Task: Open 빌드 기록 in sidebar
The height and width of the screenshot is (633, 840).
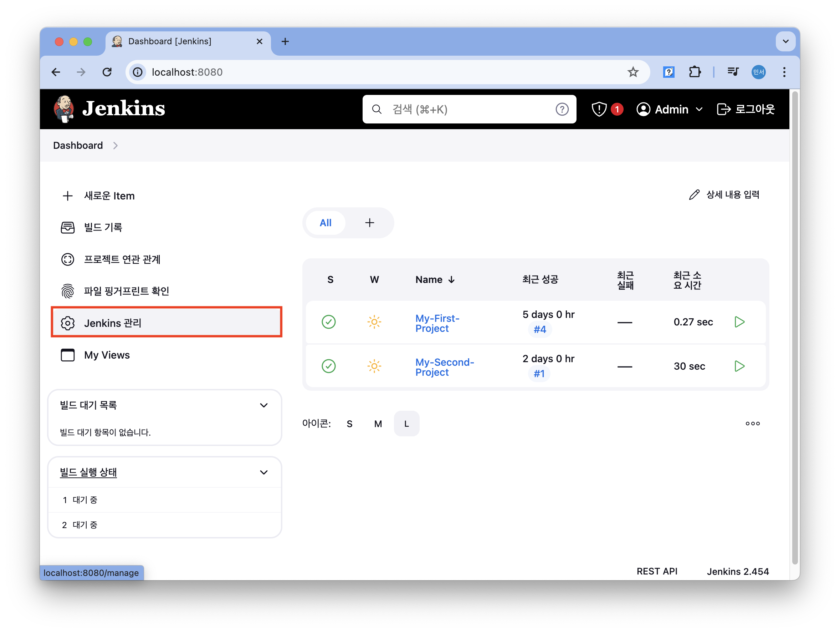Action: pyautogui.click(x=103, y=227)
